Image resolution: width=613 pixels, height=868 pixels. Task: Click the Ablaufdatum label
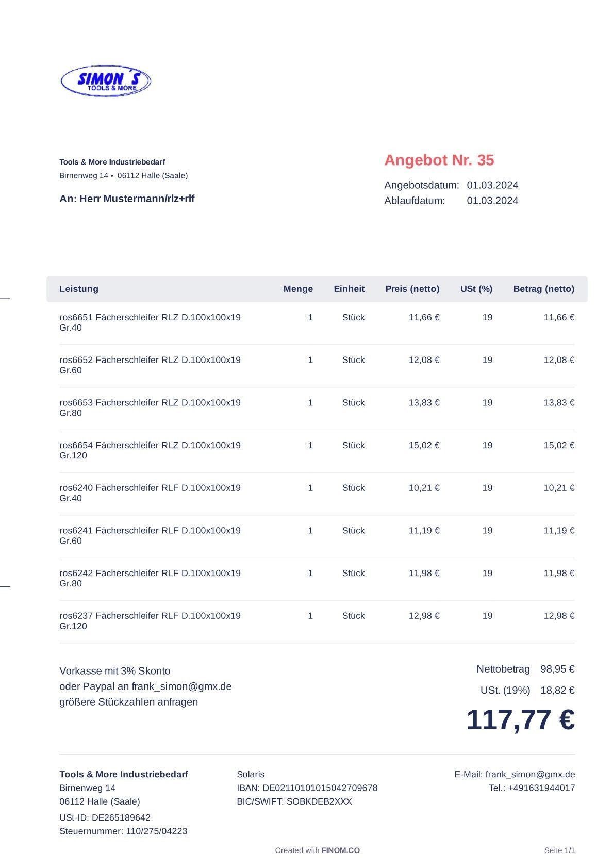414,201
